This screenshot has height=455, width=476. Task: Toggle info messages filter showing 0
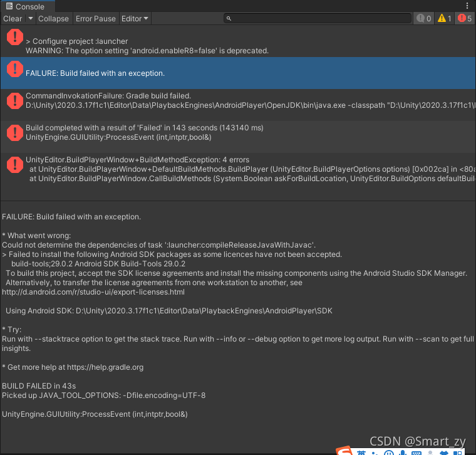click(424, 19)
